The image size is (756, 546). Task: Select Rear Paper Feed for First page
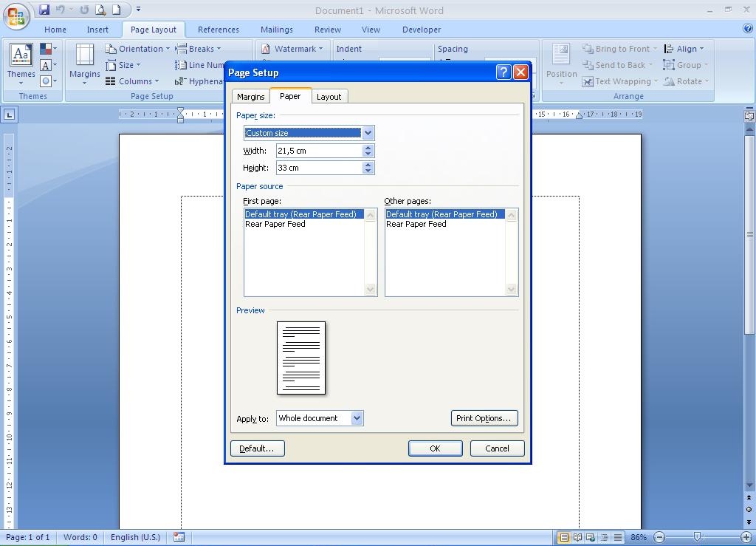click(275, 224)
